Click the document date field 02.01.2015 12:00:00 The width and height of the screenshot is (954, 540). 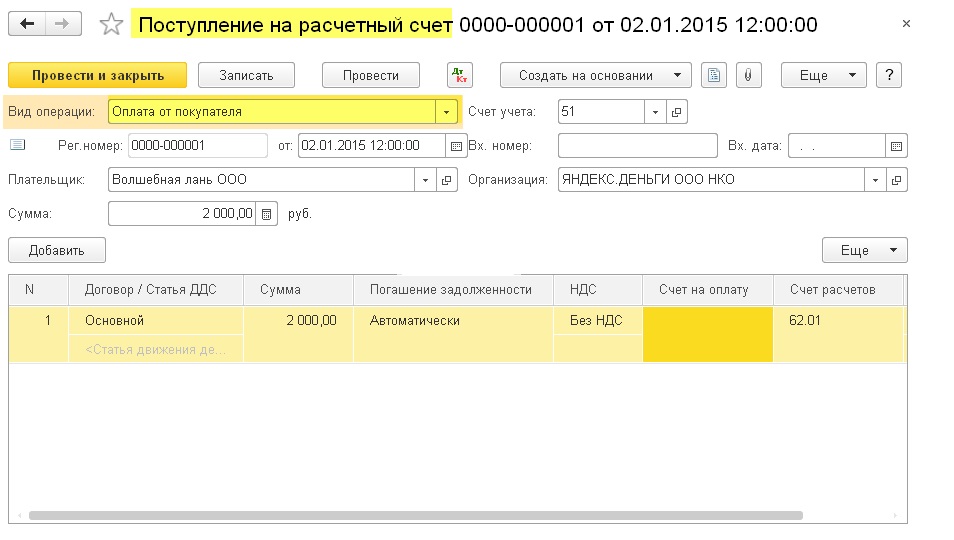[x=372, y=146]
